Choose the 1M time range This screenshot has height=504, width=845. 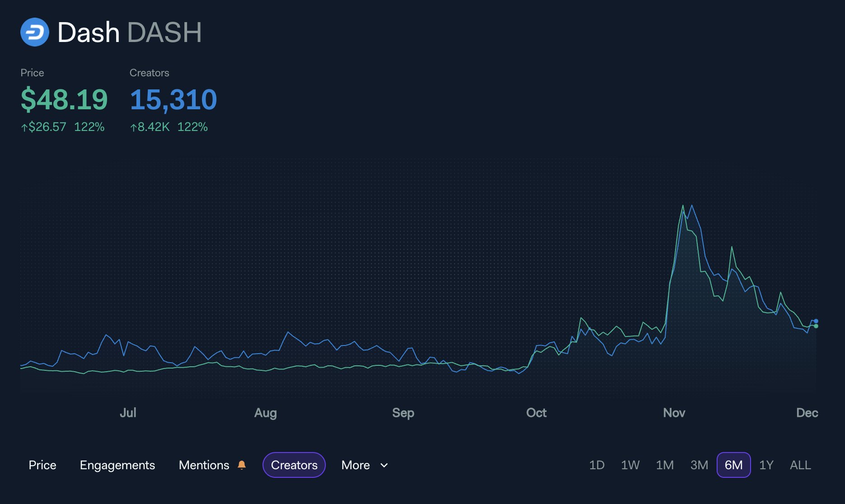point(665,465)
